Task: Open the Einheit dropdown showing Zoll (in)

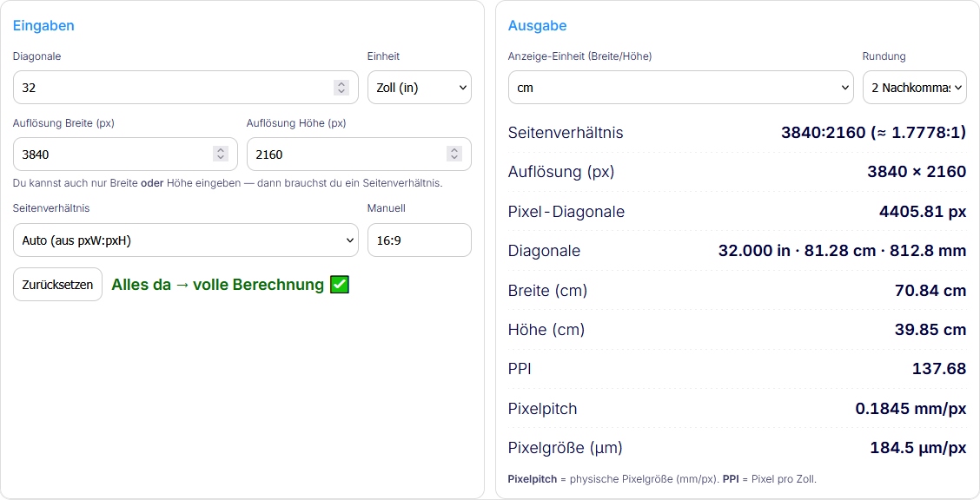Action: [420, 87]
